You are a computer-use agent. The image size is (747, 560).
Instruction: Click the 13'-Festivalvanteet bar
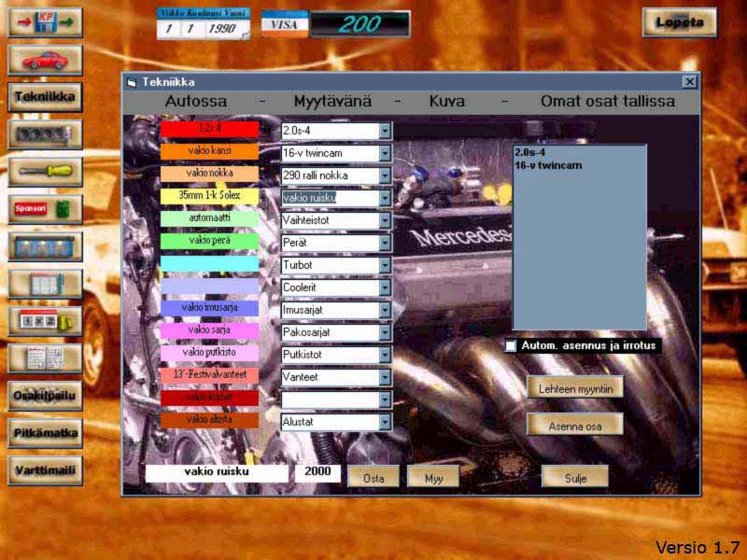pos(209,375)
